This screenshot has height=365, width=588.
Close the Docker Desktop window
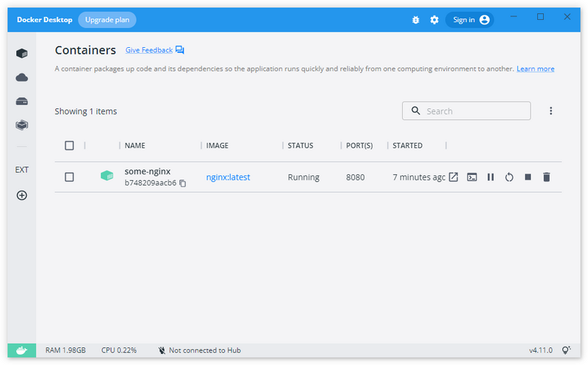[x=567, y=16]
